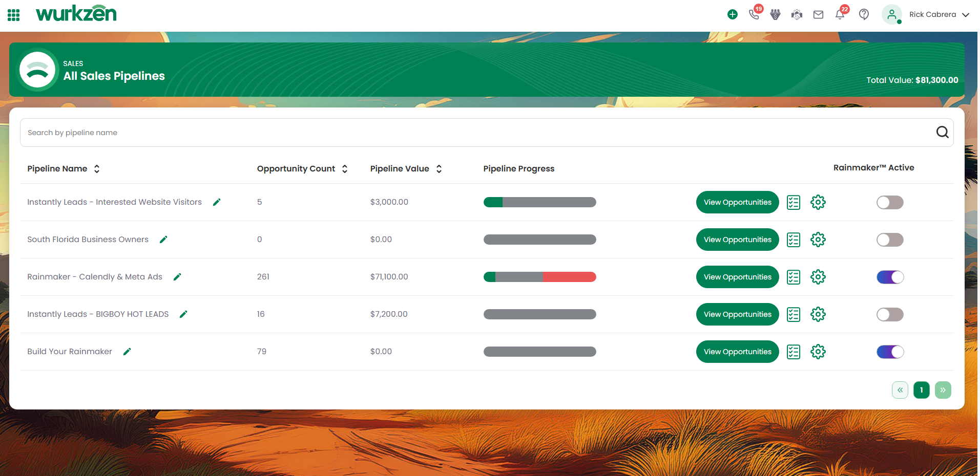The image size is (980, 476).
Task: Go to next page of pipelines
Action: [943, 390]
